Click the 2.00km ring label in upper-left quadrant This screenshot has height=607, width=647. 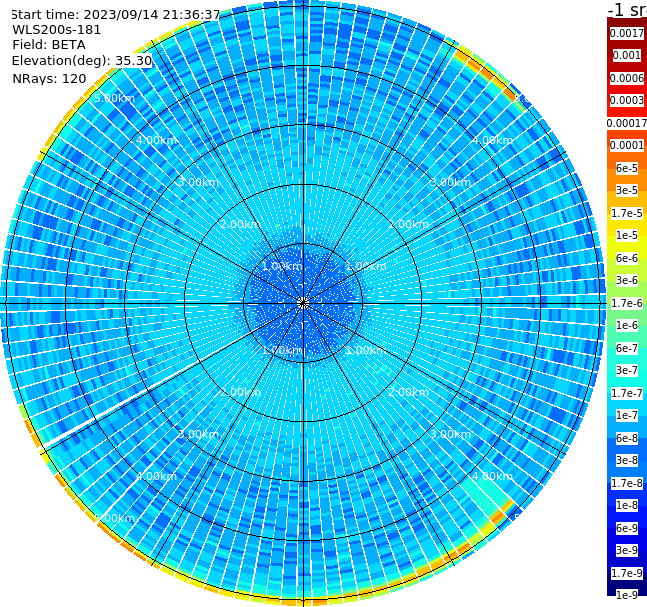pos(240,224)
